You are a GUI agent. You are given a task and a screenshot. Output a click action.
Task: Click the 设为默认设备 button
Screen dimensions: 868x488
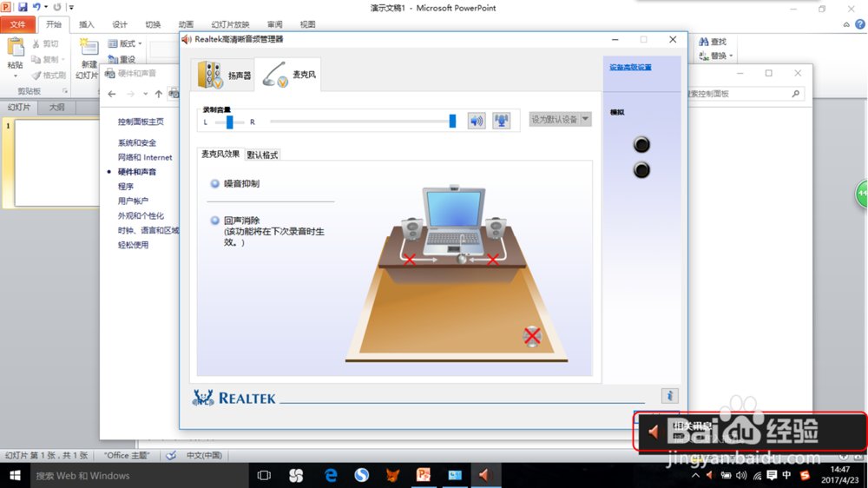[554, 119]
